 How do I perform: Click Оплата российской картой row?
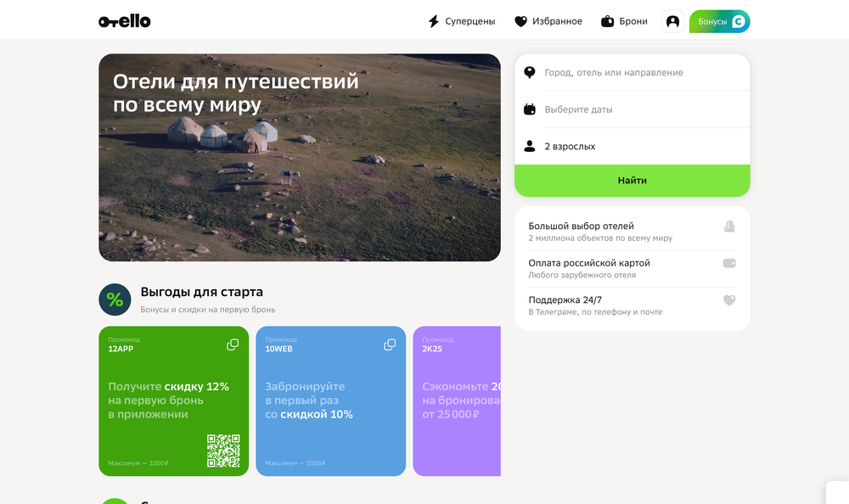633,268
